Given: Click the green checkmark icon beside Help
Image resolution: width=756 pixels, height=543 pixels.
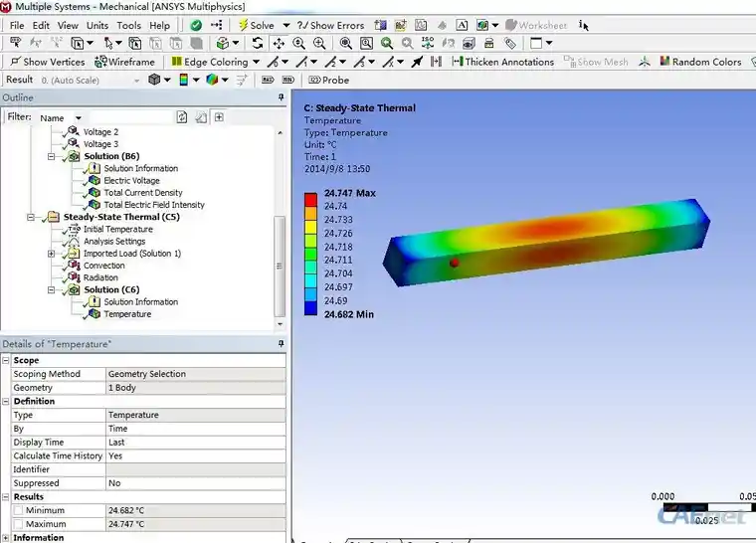Looking at the screenshot, I should pyautogui.click(x=196, y=26).
